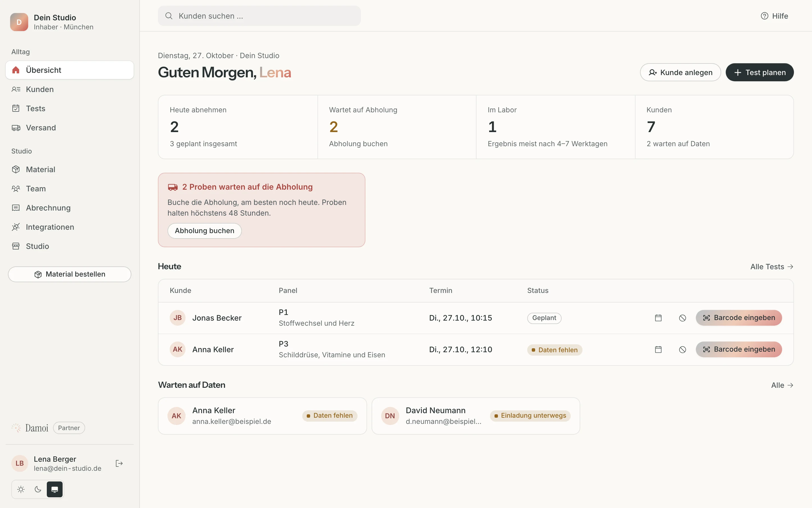Image resolution: width=812 pixels, height=508 pixels.
Task: Click Di., 27.10., 10:15 appointment cell
Action: [460, 318]
